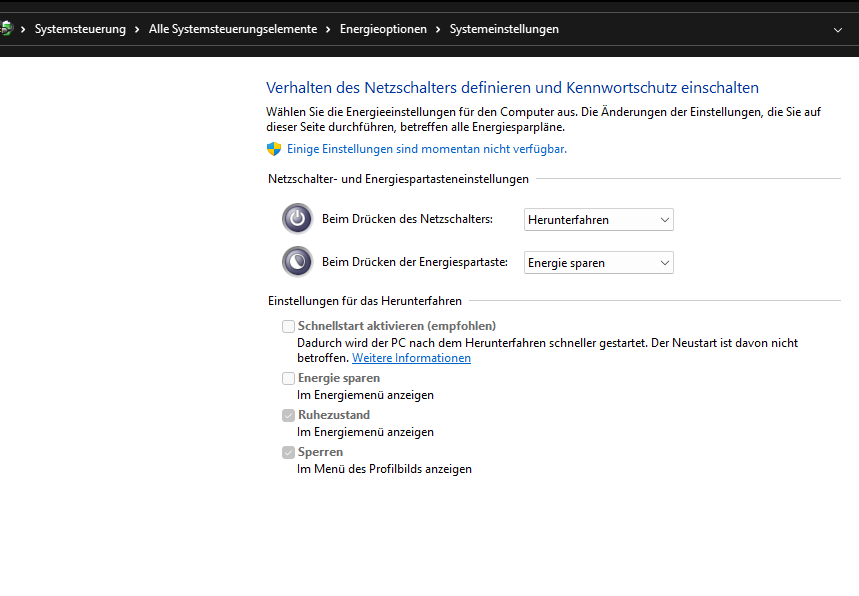The width and height of the screenshot is (859, 596).
Task: Expand the address bar history dropdown arrow
Action: pyautogui.click(x=838, y=30)
